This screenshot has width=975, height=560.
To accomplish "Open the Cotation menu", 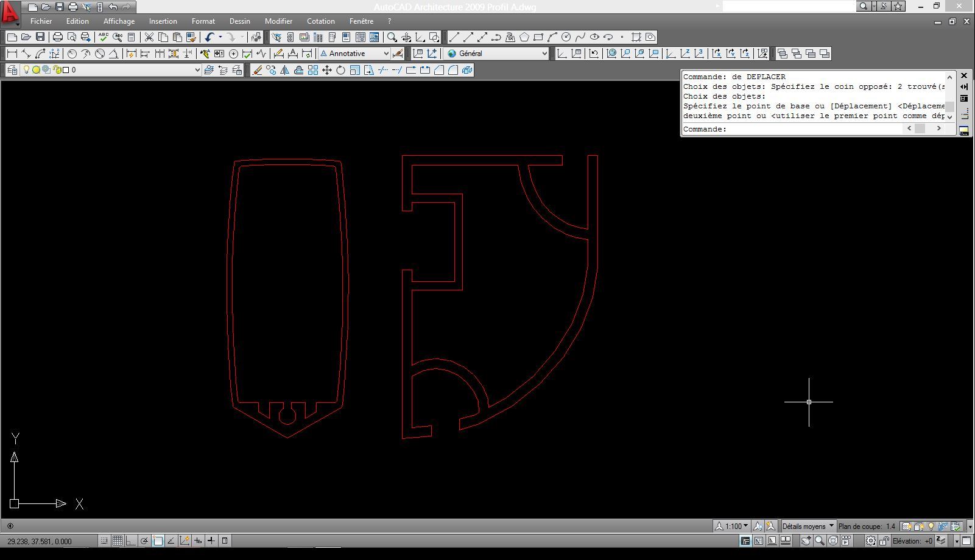I will (x=320, y=21).
